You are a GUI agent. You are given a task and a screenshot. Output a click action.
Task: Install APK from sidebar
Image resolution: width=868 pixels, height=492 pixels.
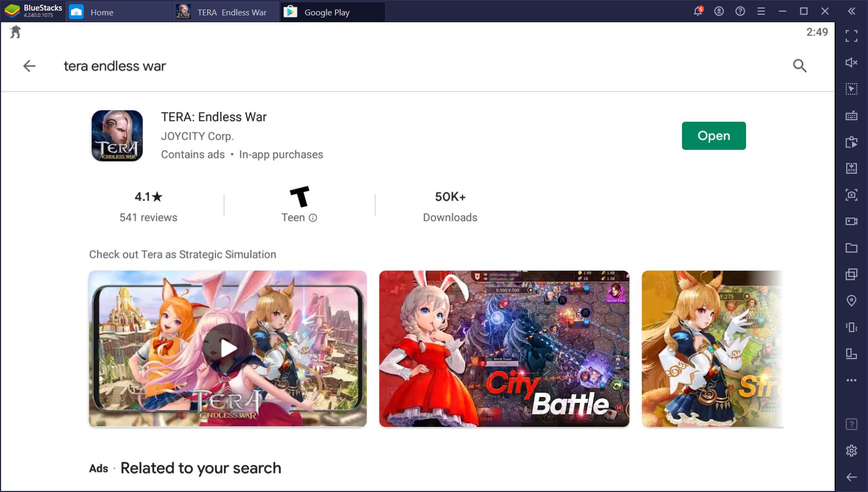point(852,168)
